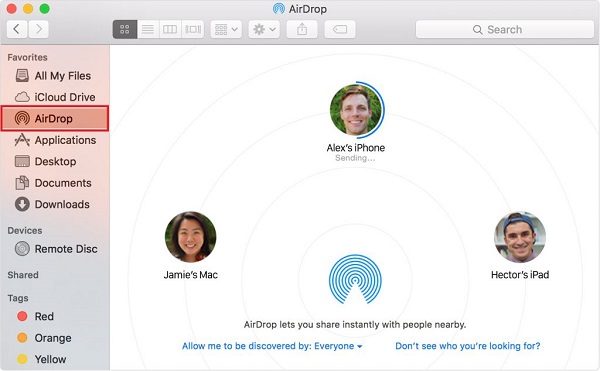Click the 'Hector's iPad' label

[520, 275]
